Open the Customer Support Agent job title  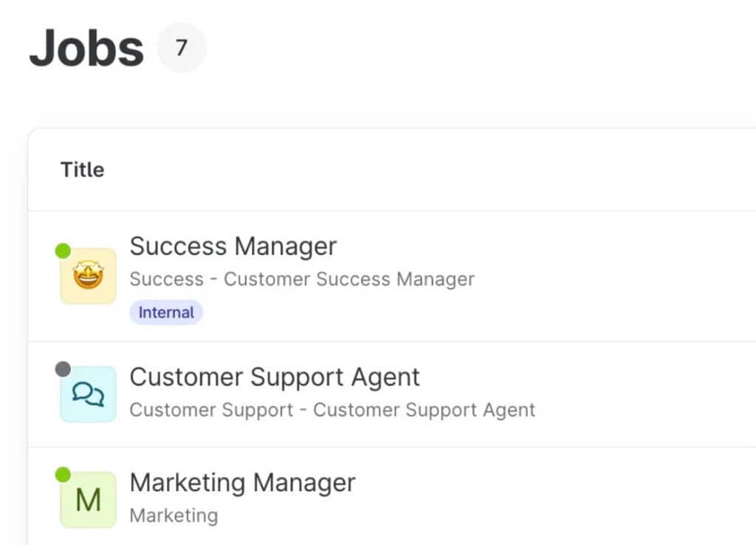(275, 377)
